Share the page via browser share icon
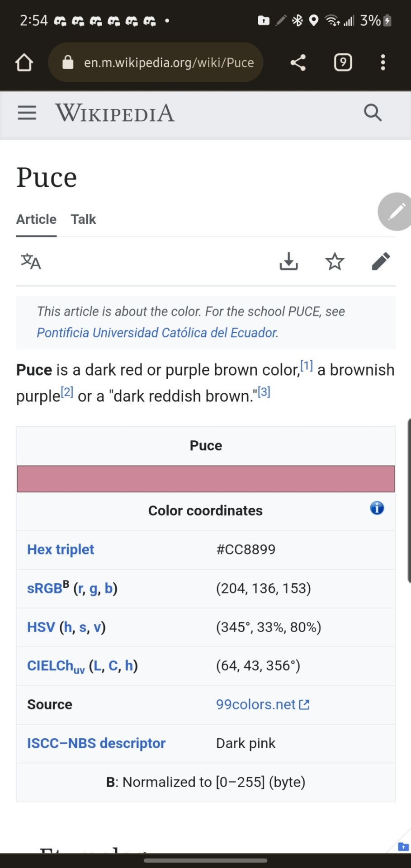The image size is (411, 868). point(298,62)
